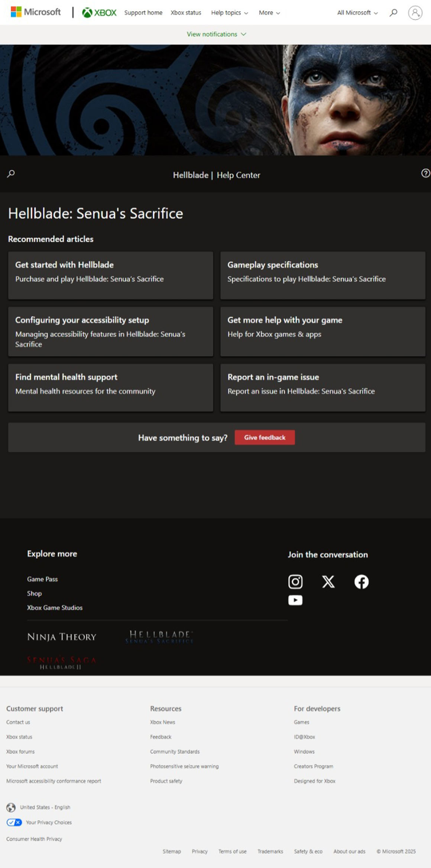Click the search magnifier in the top header
431x868 pixels.
(x=393, y=13)
